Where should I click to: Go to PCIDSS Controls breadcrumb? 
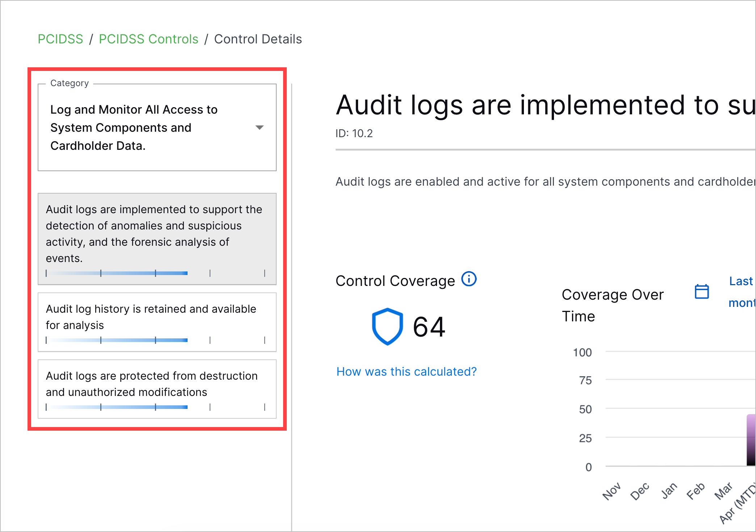[x=148, y=39]
